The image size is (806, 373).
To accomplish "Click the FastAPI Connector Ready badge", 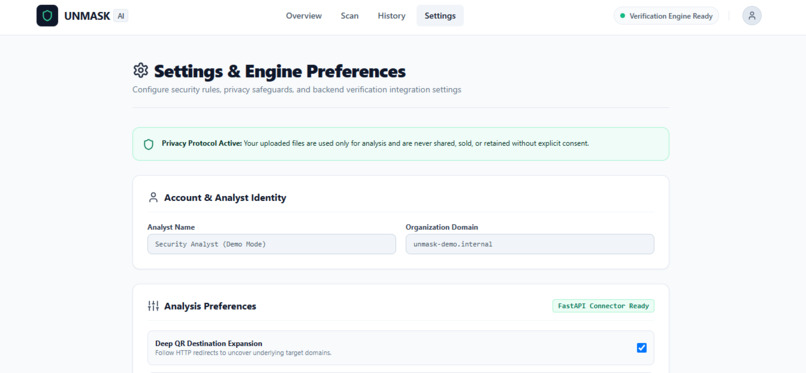I will coord(603,306).
